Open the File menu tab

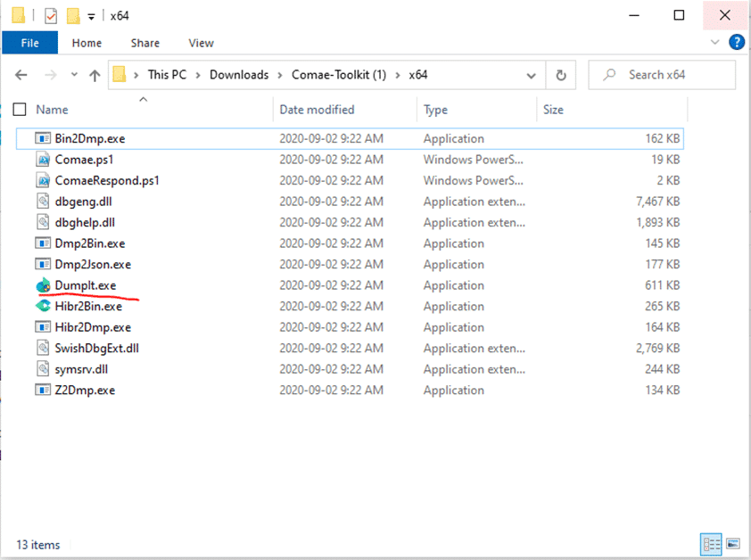click(29, 43)
